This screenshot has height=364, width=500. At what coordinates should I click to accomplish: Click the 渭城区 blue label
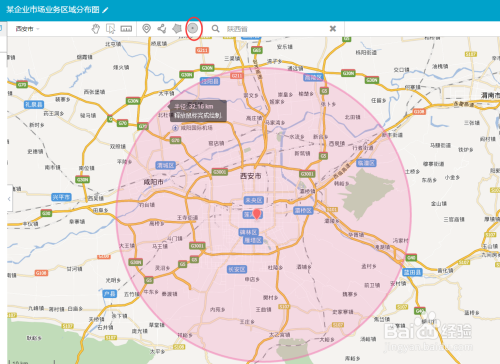[166, 165]
